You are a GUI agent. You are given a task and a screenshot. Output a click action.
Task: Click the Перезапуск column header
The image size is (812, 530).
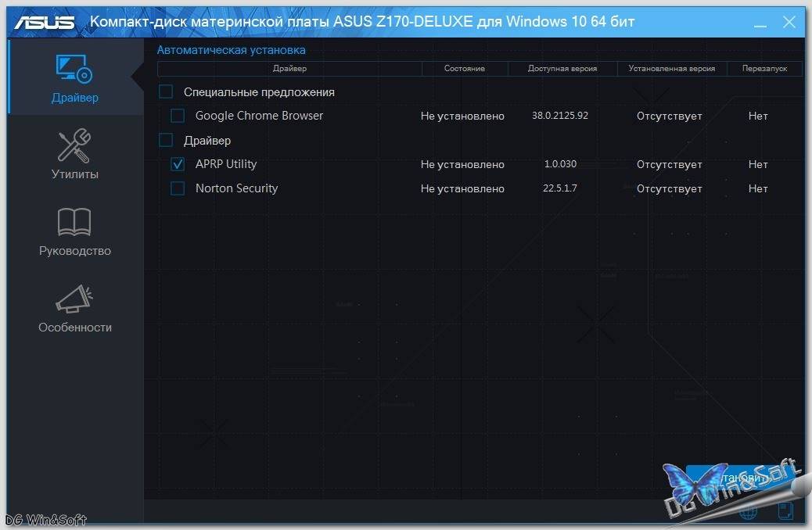coord(764,68)
